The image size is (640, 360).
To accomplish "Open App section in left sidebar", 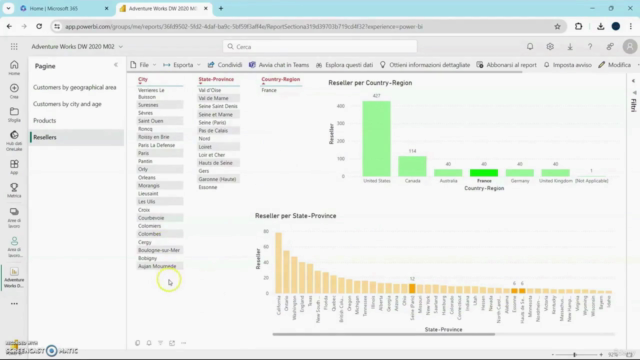I will tap(14, 167).
